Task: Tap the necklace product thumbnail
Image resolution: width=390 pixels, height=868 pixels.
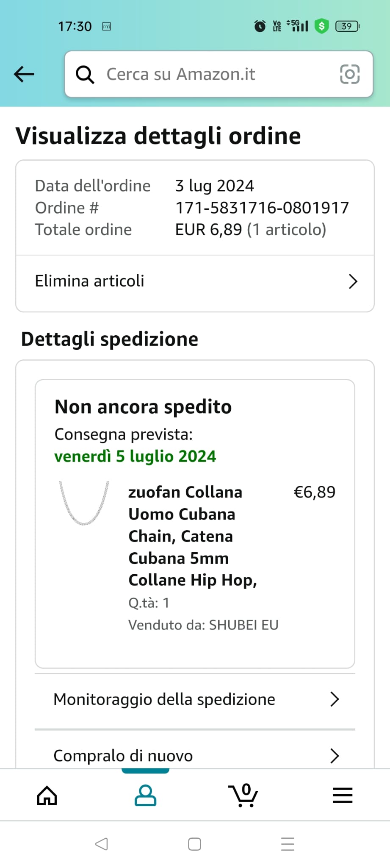Action: (84, 504)
